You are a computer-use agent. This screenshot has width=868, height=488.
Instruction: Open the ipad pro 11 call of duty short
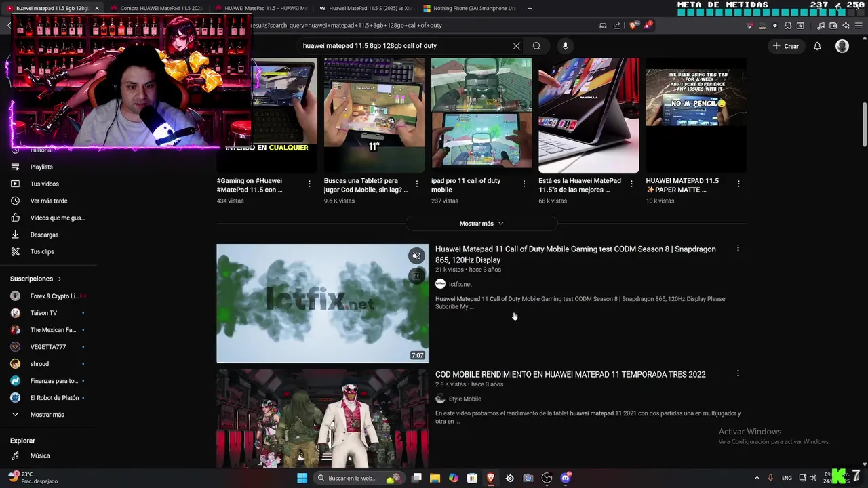[481, 115]
